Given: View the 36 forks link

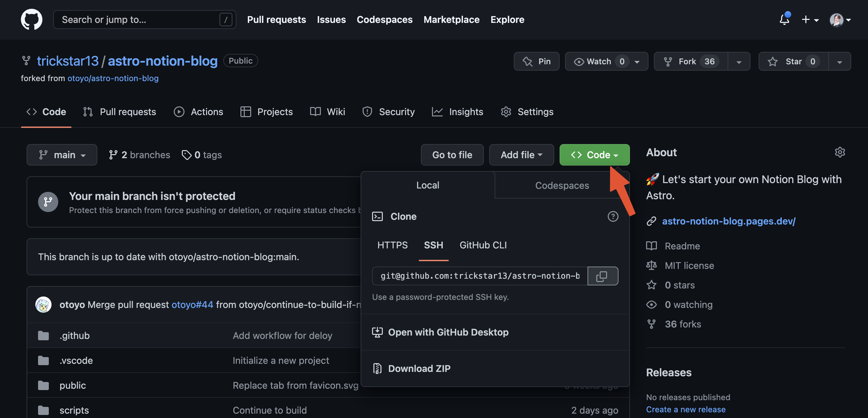Looking at the screenshot, I should point(674,324).
